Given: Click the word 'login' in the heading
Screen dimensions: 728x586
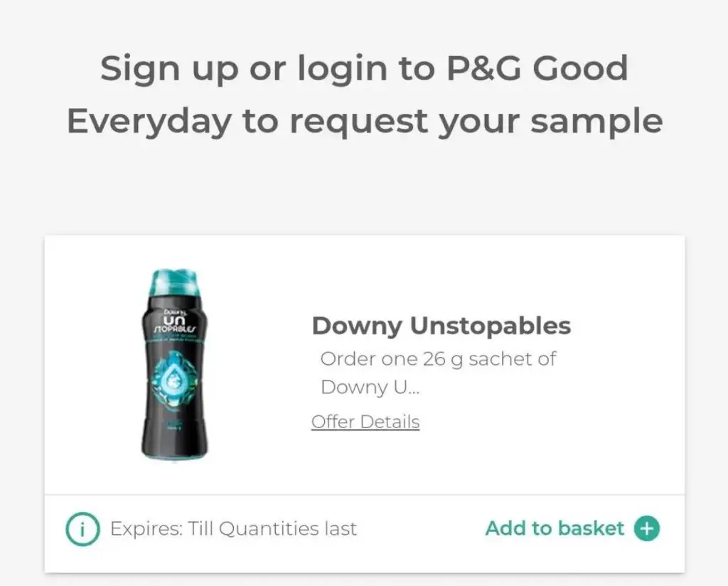Looking at the screenshot, I should click(343, 69).
